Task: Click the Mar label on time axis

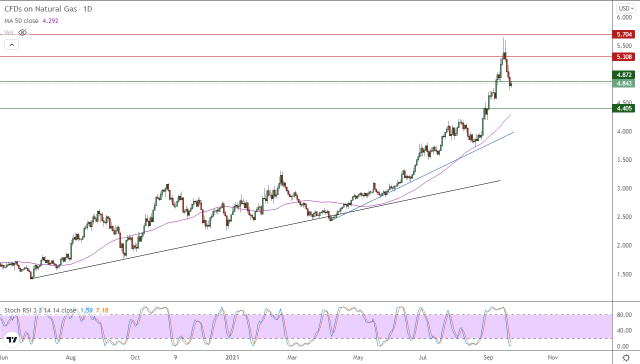Action: (292, 357)
